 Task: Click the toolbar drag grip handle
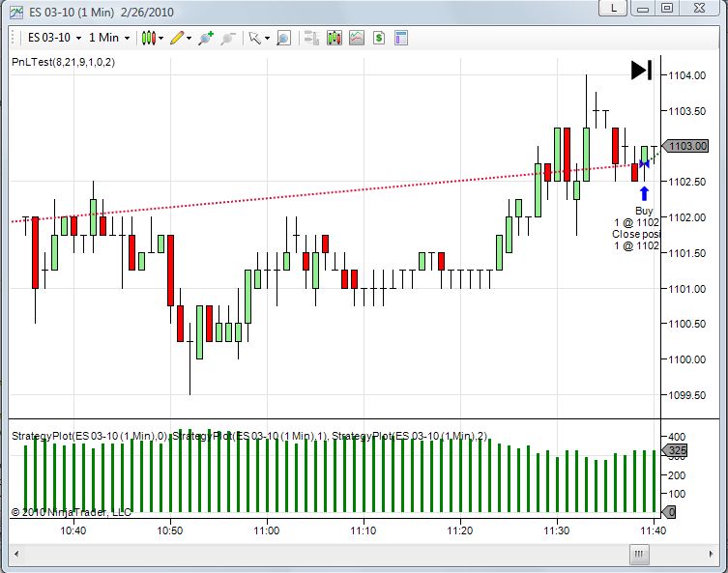14,38
